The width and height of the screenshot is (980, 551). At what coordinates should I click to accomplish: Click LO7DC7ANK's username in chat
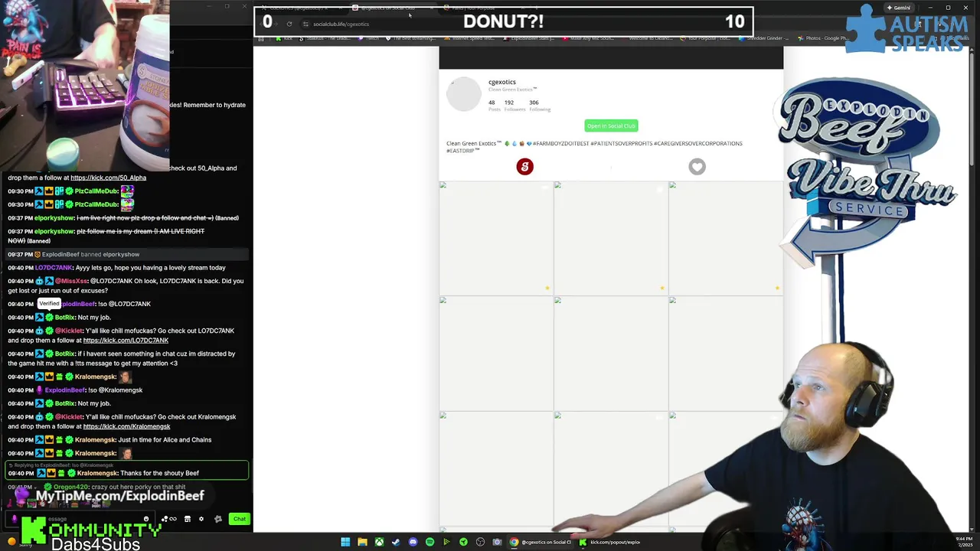[54, 268]
